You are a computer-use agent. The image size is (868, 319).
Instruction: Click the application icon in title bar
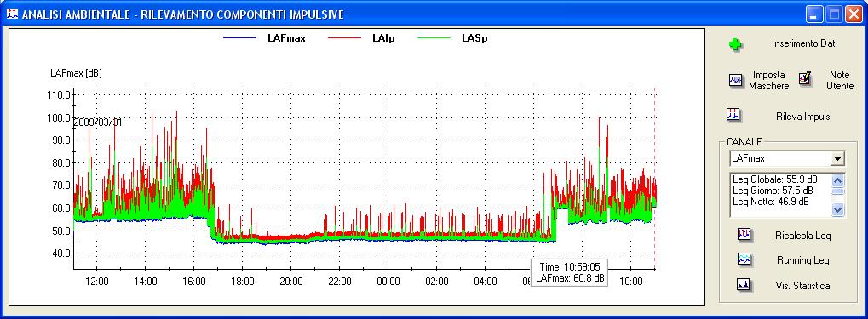coord(13,14)
